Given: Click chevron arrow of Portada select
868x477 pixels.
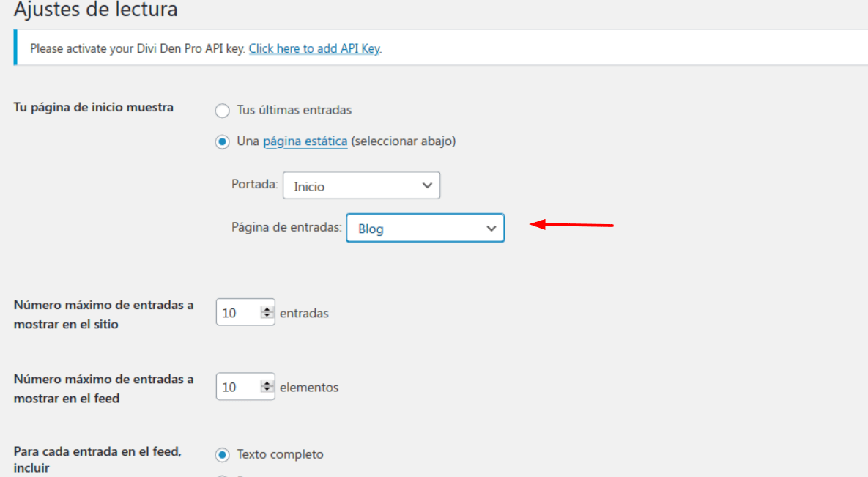Looking at the screenshot, I should [427, 185].
